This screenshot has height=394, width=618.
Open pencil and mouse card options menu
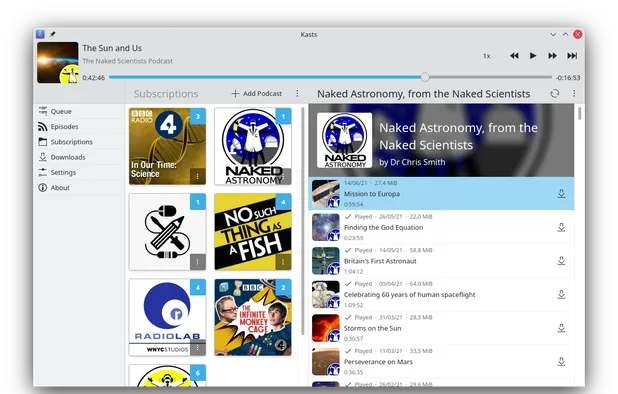[x=198, y=262]
